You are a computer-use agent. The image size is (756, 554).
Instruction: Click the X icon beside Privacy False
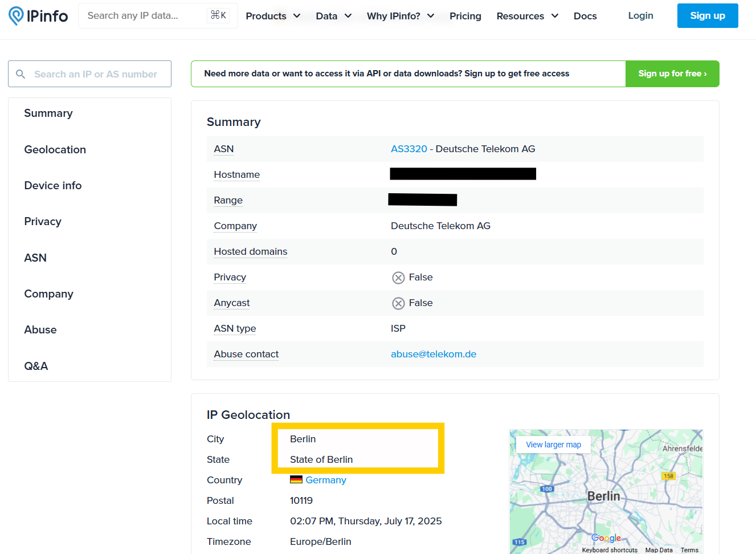398,278
